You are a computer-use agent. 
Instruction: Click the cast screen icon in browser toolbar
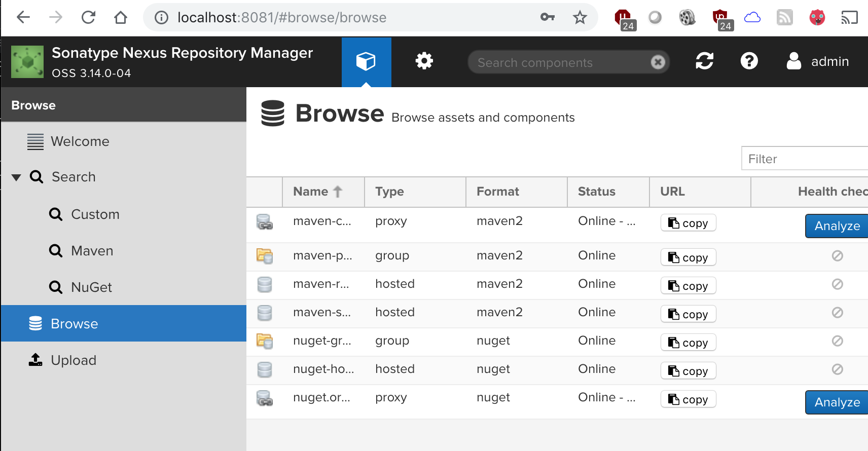(850, 18)
